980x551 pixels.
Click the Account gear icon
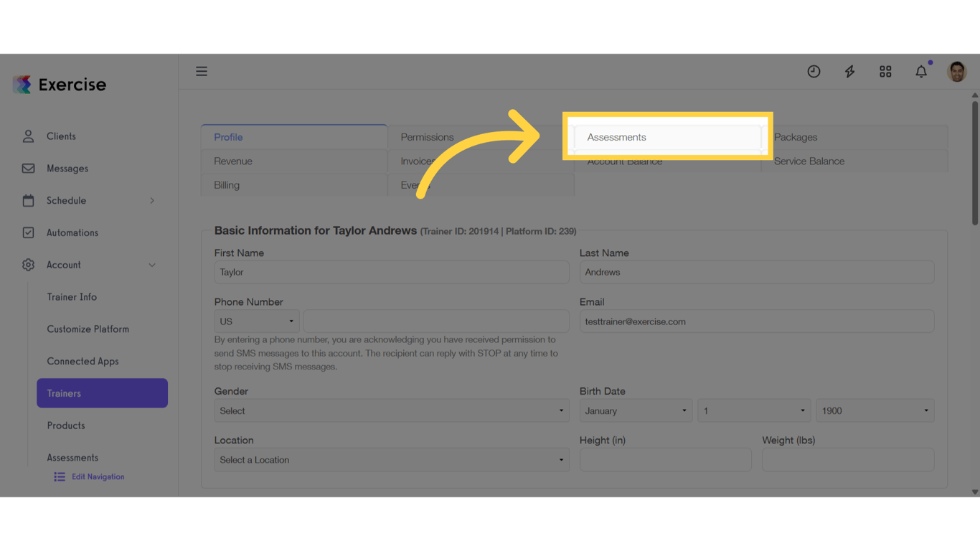(x=28, y=264)
